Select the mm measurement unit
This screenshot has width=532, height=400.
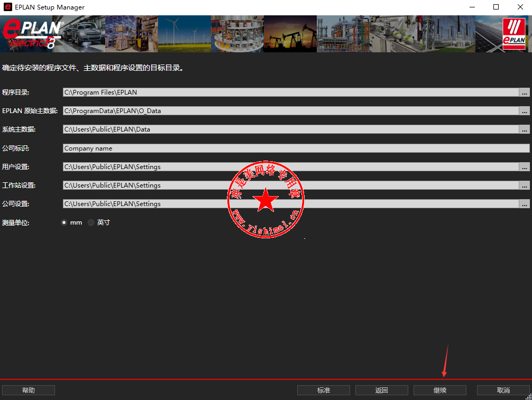[x=64, y=222]
